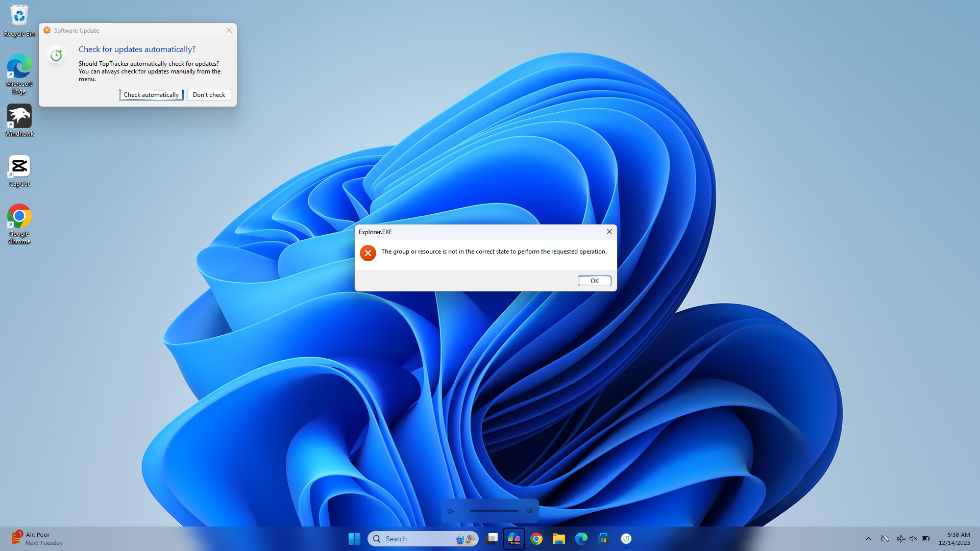Launch File Explorer from the taskbar
The height and width of the screenshot is (551, 980).
tap(559, 539)
